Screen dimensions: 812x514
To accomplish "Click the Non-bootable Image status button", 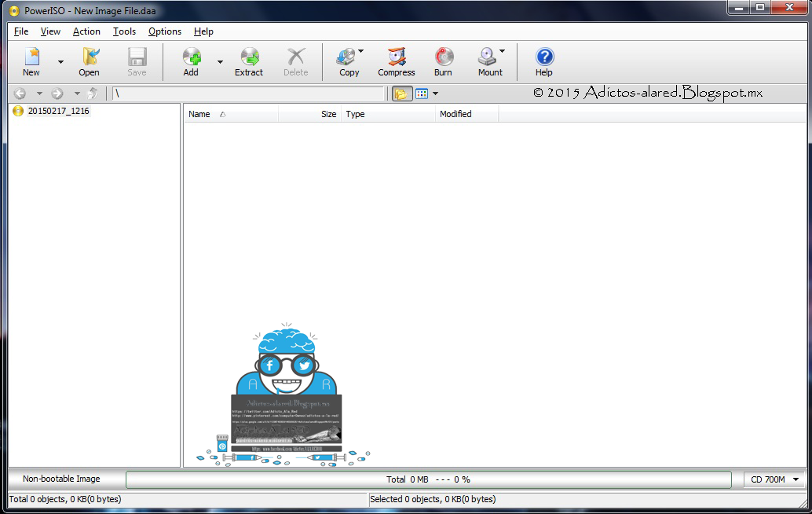I will (61, 479).
